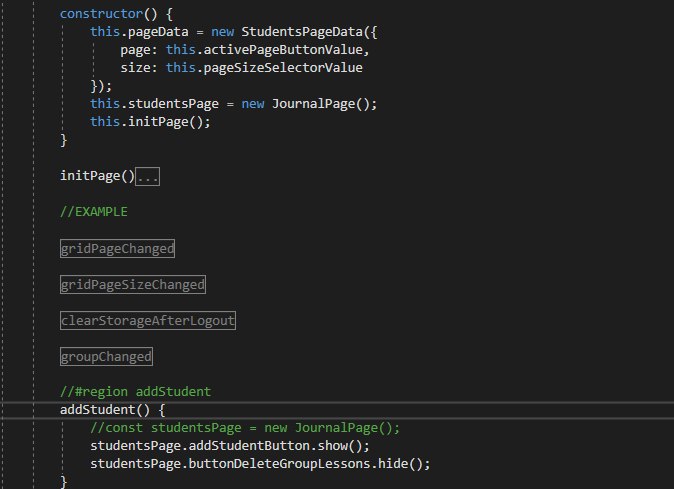674x489 pixels.
Task: Click this.studentsPage assignment line
Action: [233, 104]
